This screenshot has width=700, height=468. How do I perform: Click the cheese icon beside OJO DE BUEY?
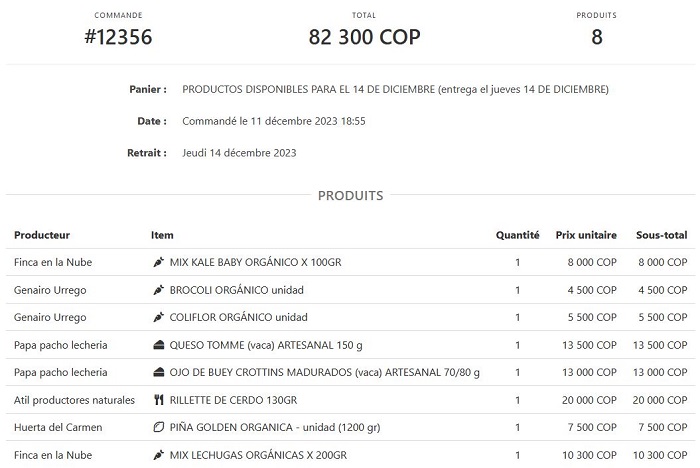coord(158,372)
